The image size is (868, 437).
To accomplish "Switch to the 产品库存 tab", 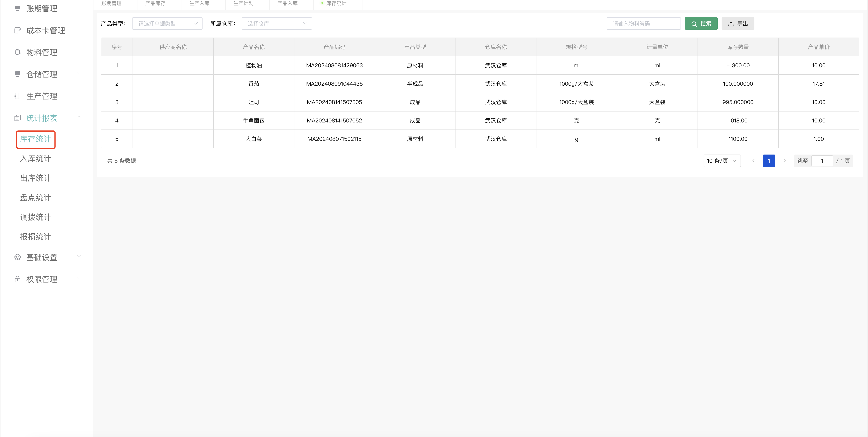I will point(155,3).
